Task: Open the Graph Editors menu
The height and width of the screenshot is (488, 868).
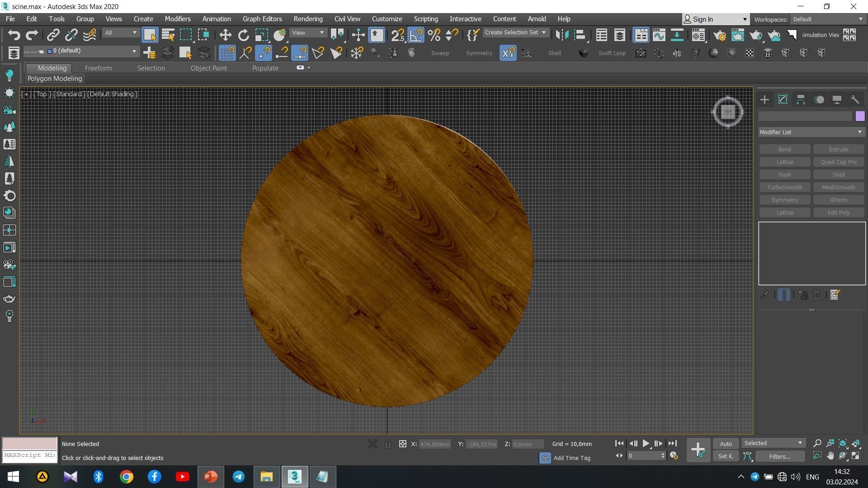Action: coord(262,19)
